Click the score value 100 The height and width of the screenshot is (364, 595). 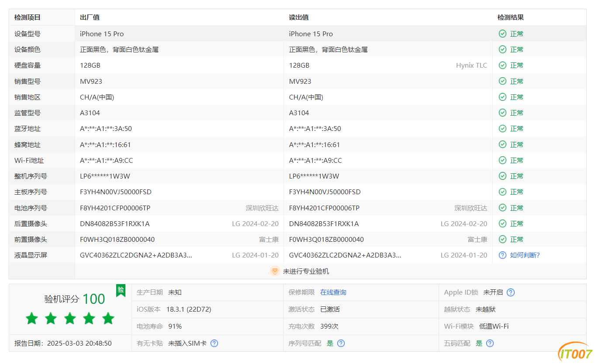[x=94, y=299]
